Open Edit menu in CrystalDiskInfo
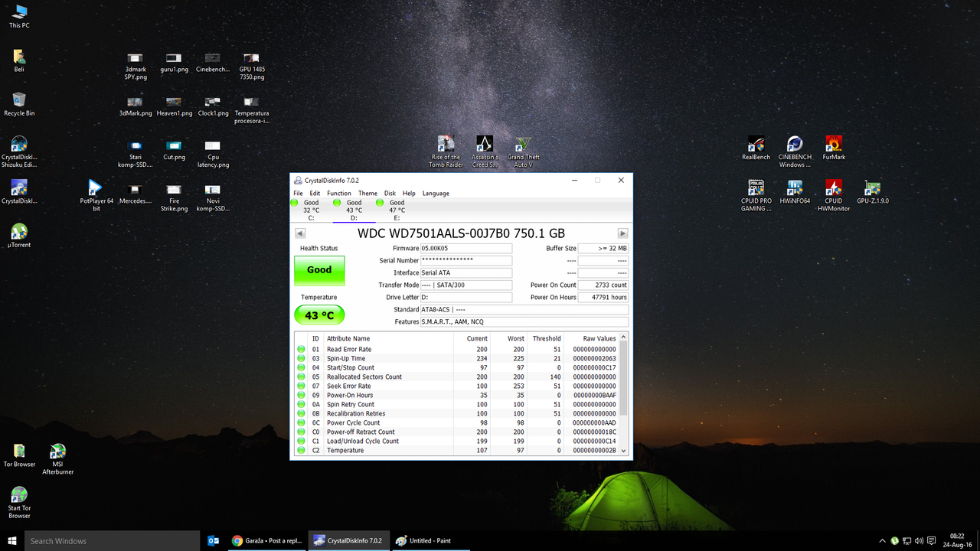 tap(315, 194)
